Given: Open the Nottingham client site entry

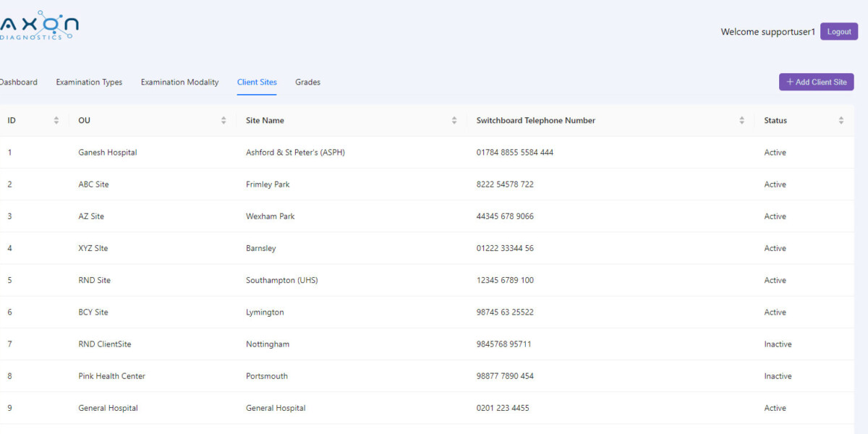Looking at the screenshot, I should (x=267, y=344).
